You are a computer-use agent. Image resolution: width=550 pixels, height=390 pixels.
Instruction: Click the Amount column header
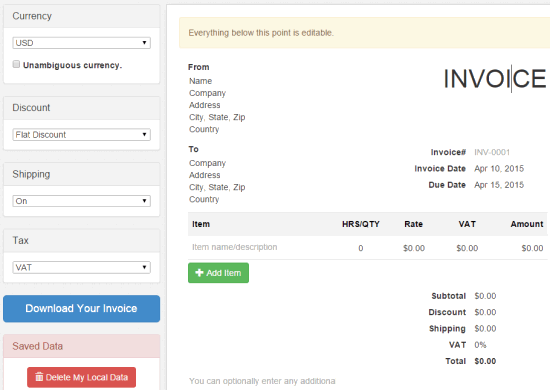tap(526, 224)
